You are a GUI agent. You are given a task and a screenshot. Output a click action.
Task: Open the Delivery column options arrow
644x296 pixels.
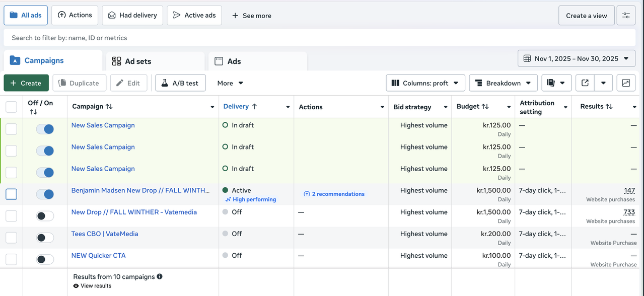click(x=288, y=107)
